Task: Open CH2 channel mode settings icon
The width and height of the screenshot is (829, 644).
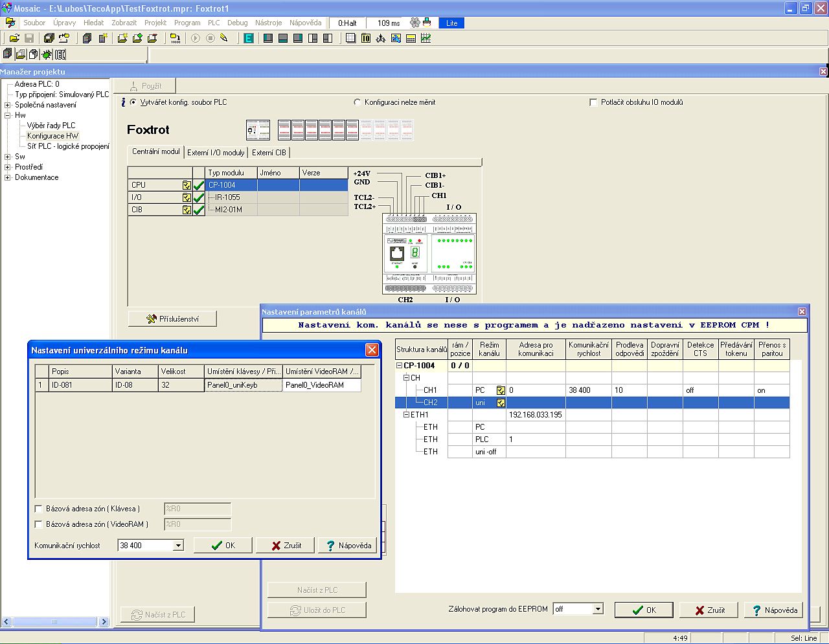Action: click(501, 403)
